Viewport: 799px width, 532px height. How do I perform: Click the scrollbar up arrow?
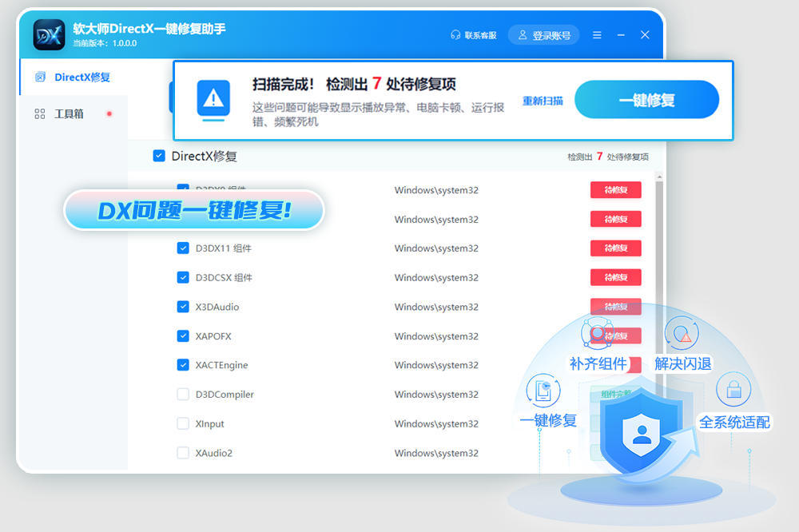coord(659,177)
